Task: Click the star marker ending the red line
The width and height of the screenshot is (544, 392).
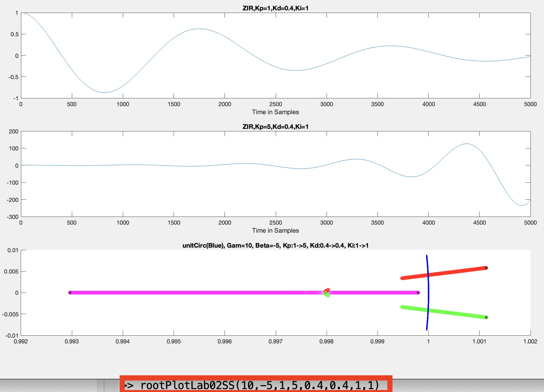Action: pyautogui.click(x=486, y=268)
